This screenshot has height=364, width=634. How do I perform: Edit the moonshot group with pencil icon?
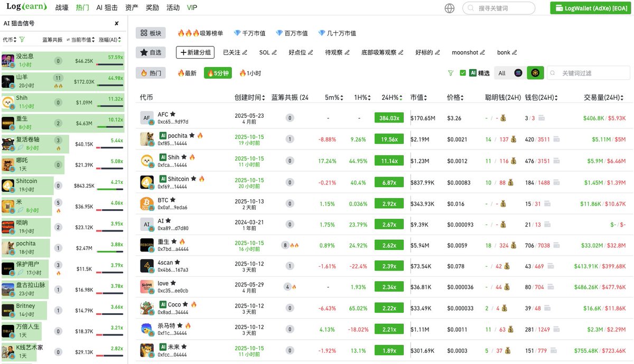coord(483,53)
